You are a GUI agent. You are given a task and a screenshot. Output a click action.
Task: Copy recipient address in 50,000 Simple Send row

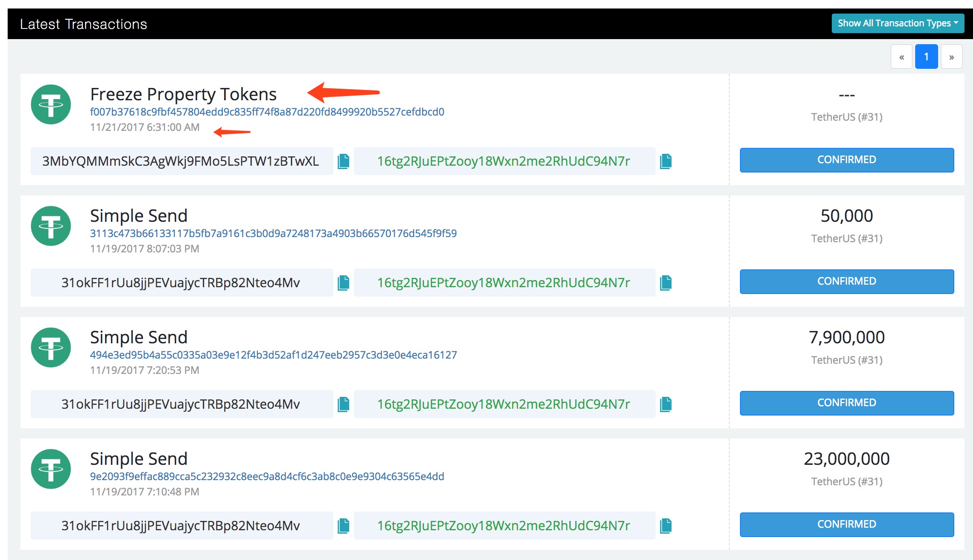pyautogui.click(x=666, y=283)
